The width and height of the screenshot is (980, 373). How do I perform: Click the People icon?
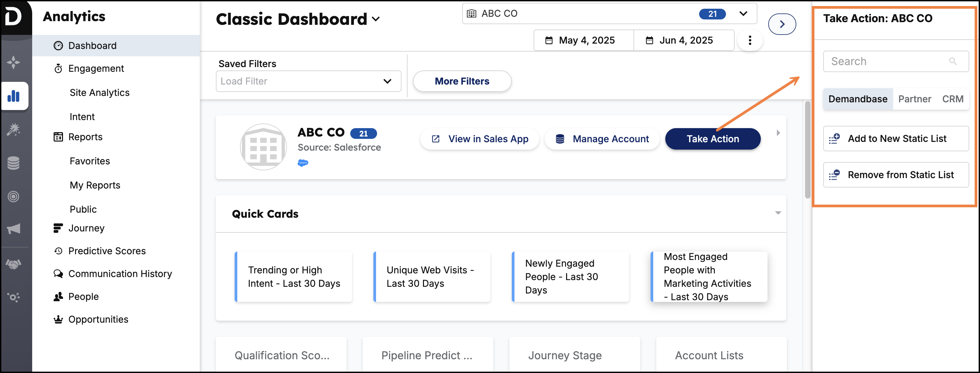point(58,297)
